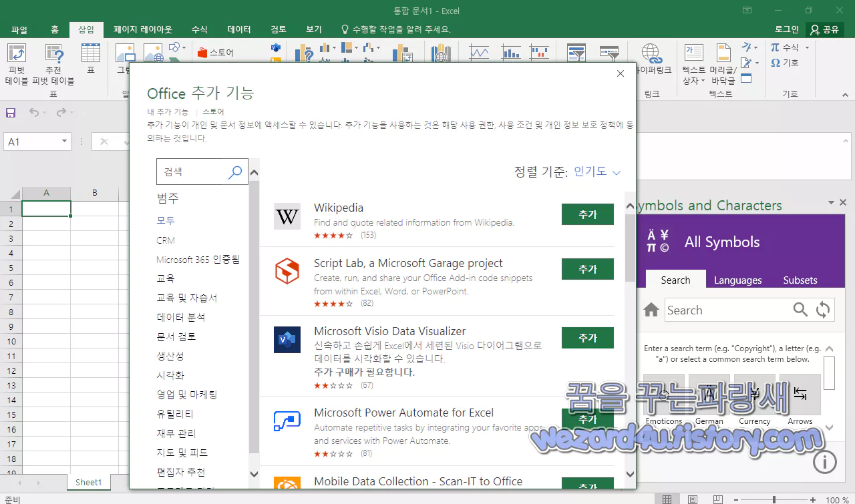
Task: Click the search magnifier in Symbols pane
Action: coord(800,310)
